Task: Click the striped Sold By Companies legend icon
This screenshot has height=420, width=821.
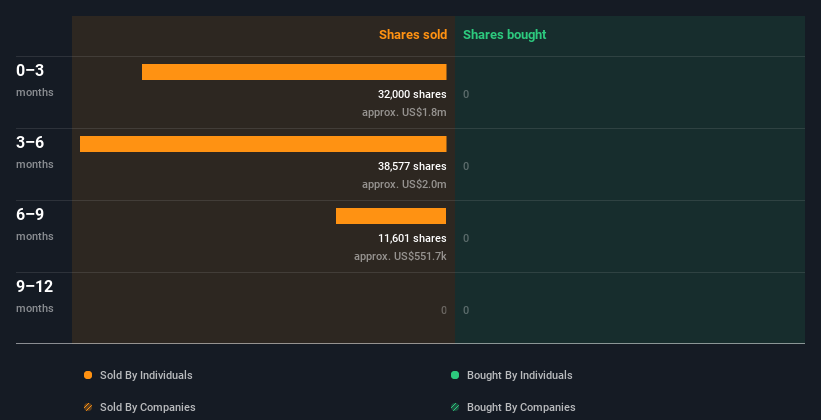Action: [x=88, y=407]
